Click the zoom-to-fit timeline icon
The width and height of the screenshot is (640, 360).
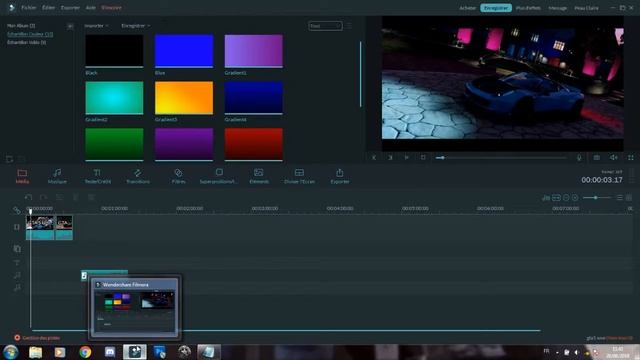tap(556, 198)
